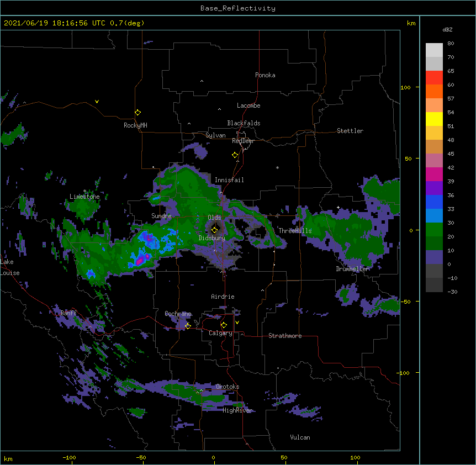
Task: Click the Limestone label
Action: click(x=84, y=197)
